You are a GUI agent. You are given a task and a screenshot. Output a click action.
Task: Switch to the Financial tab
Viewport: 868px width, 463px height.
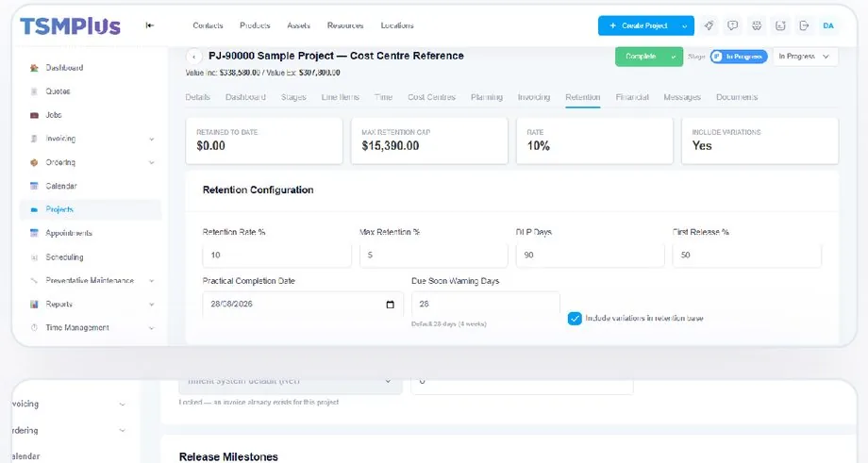tap(631, 97)
